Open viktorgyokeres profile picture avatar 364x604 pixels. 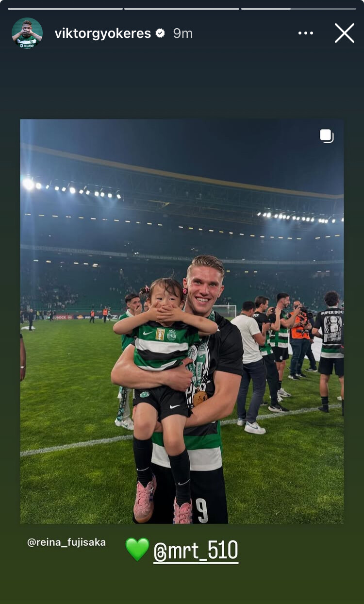27,33
